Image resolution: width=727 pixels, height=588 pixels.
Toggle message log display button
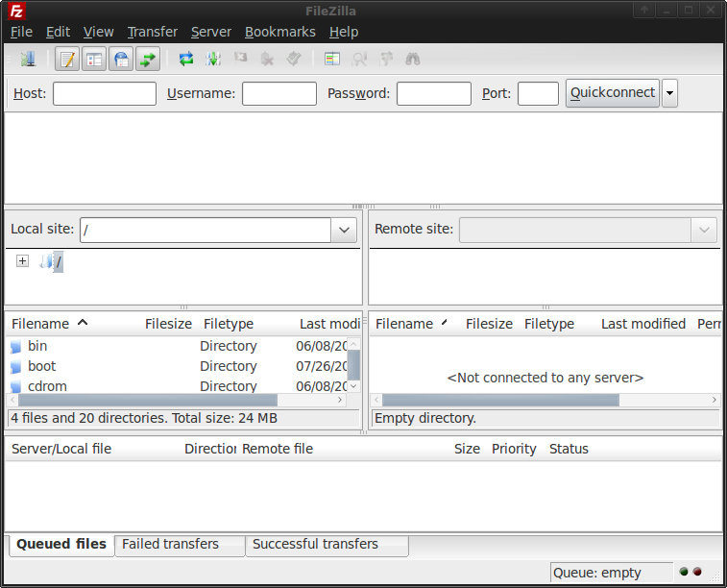click(67, 59)
